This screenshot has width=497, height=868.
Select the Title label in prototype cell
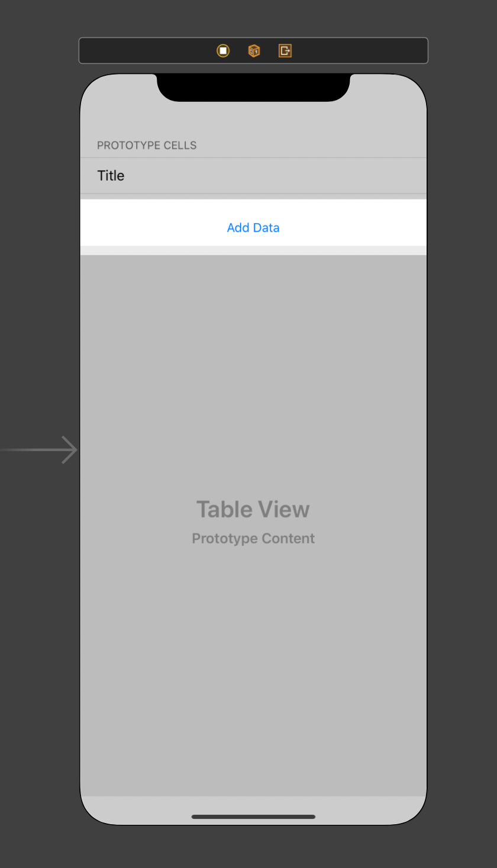click(x=111, y=175)
